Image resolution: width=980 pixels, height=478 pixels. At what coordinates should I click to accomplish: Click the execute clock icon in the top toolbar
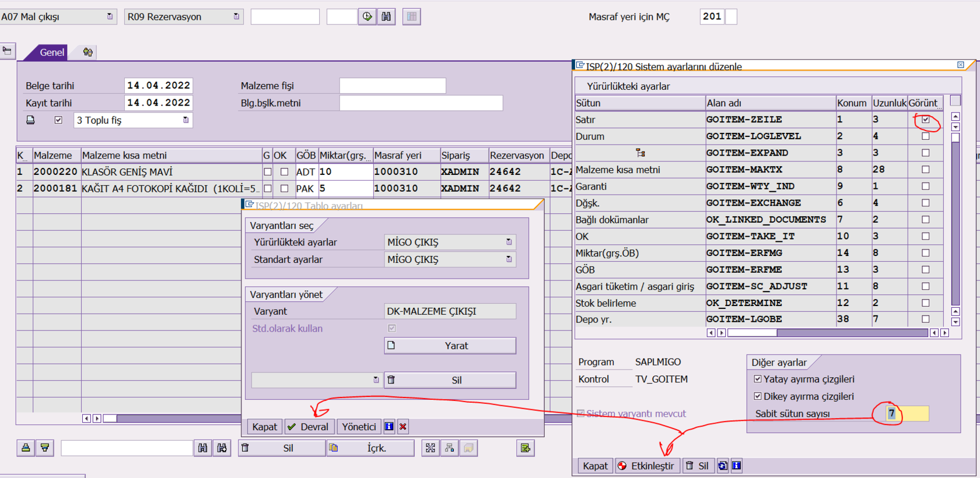click(367, 17)
